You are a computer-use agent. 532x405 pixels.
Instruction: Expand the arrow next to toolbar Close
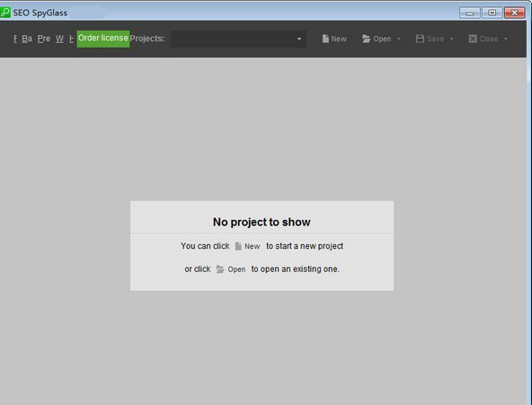coord(506,39)
